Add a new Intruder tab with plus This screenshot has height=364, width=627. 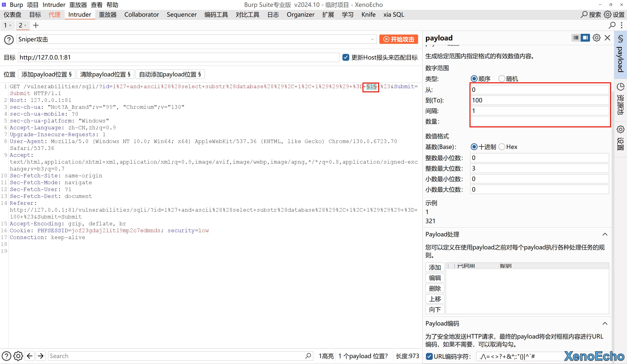[36, 25]
